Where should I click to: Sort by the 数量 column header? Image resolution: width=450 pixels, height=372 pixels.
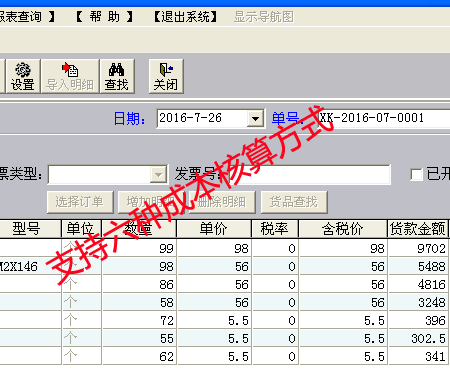pyautogui.click(x=139, y=229)
